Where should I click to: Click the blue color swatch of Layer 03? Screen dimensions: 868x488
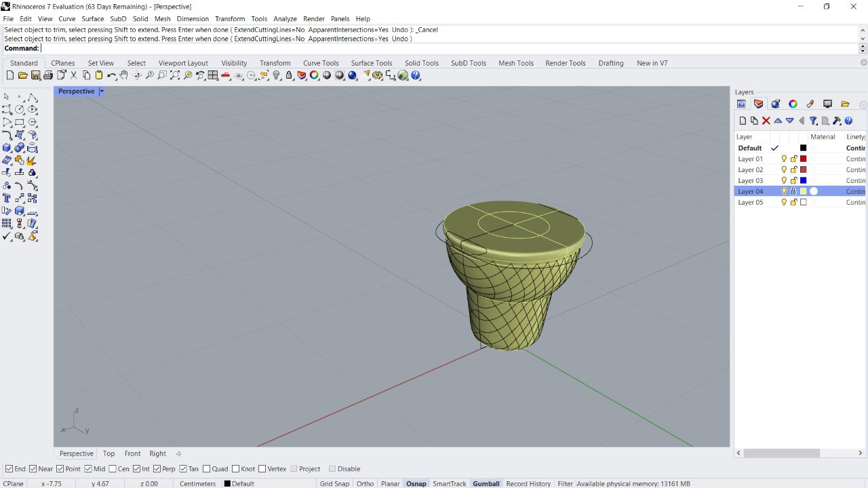804,180
